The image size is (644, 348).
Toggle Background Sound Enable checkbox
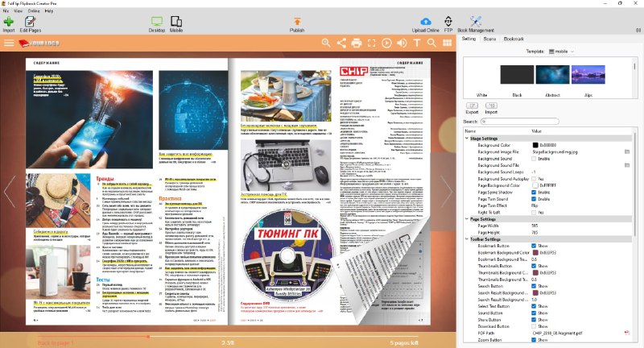pos(534,159)
